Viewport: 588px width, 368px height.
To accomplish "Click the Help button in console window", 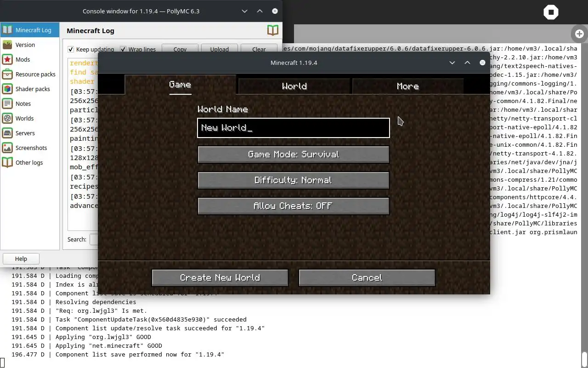I will (21, 259).
